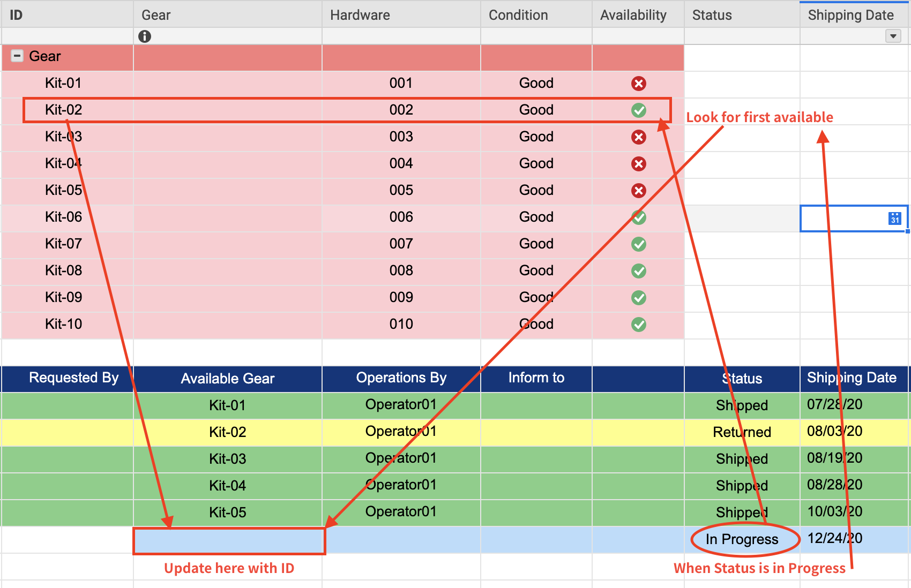911x588 pixels.
Task: Click the green check icon for Kit-07
Action: (x=638, y=244)
